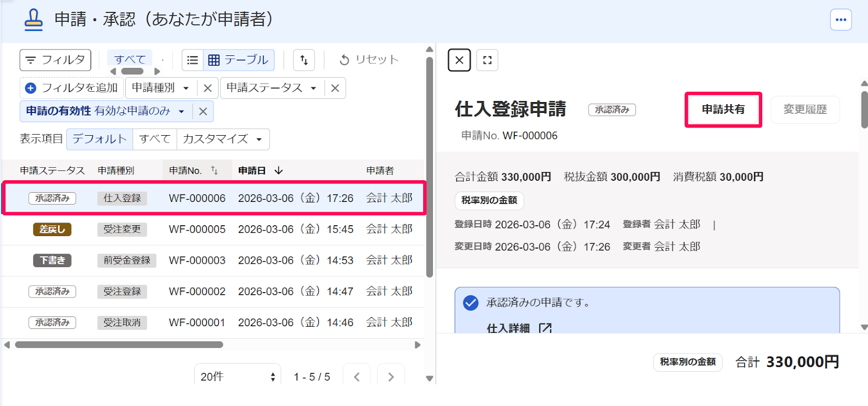
Task: Switch to list view icon
Action: point(193,60)
